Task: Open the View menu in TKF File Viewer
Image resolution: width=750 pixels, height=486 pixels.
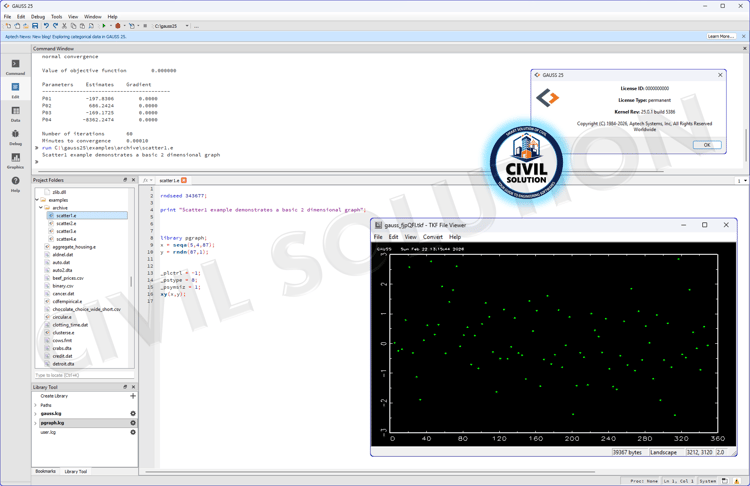Action: pos(410,237)
